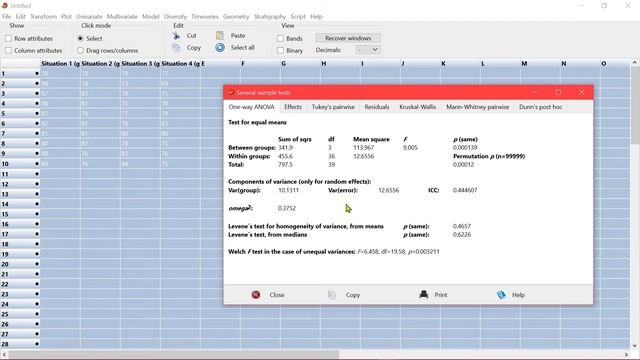Switch to the Kruskal-Wallis tab

[x=418, y=107]
